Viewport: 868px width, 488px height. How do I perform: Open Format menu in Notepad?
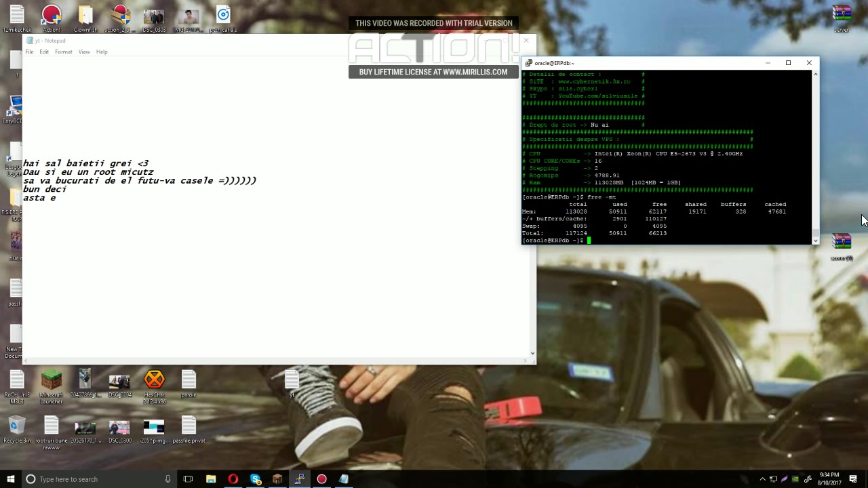point(64,52)
